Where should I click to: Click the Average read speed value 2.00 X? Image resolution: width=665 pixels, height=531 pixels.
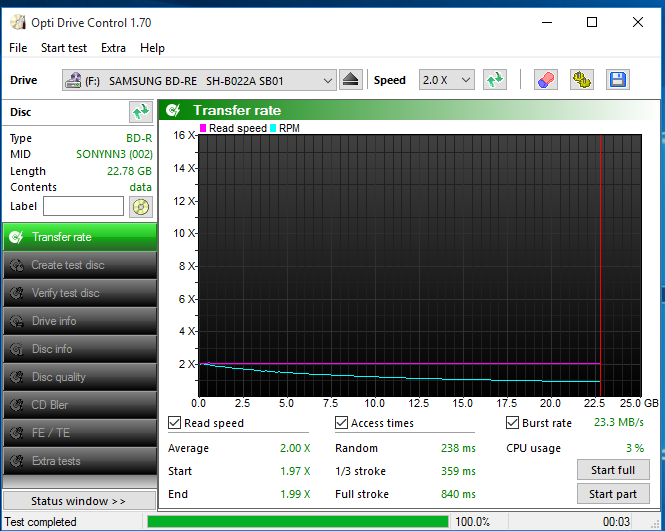tap(295, 448)
